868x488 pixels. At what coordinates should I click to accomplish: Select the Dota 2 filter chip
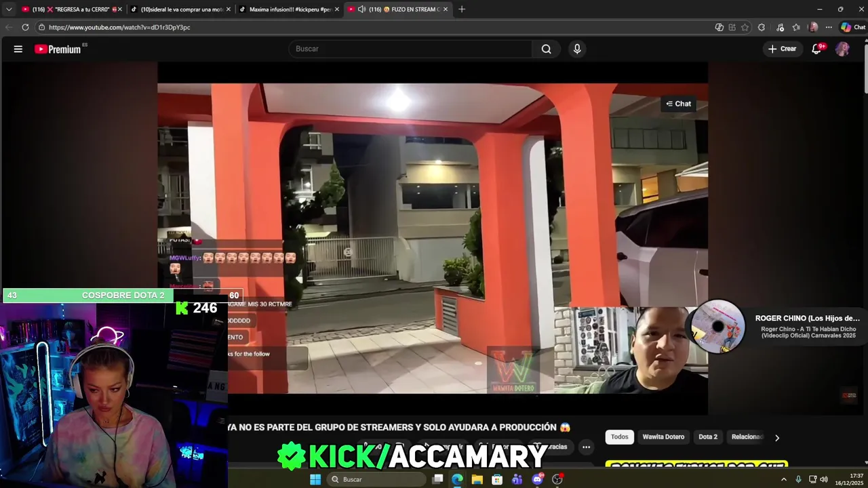pos(708,437)
